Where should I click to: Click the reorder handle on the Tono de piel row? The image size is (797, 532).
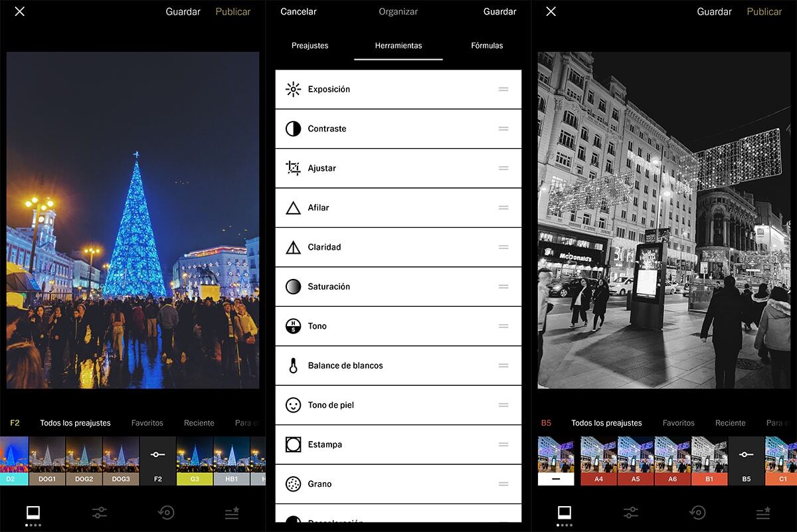(x=503, y=405)
